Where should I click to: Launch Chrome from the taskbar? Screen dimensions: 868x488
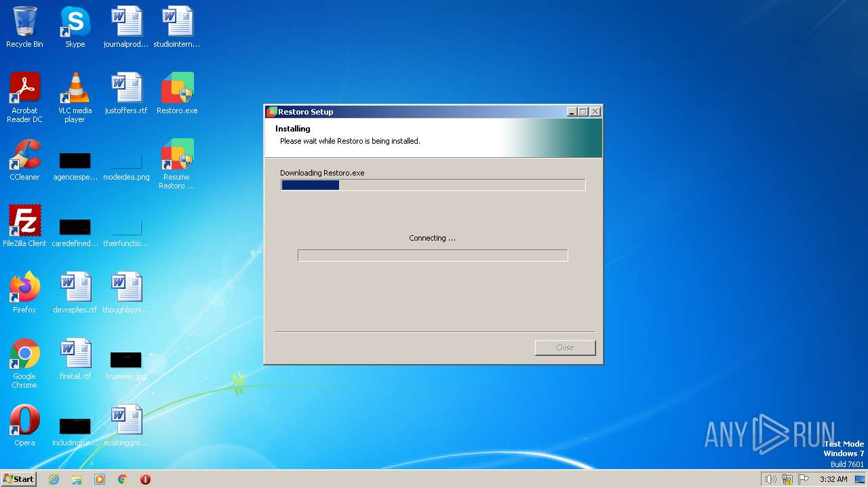pos(123,479)
